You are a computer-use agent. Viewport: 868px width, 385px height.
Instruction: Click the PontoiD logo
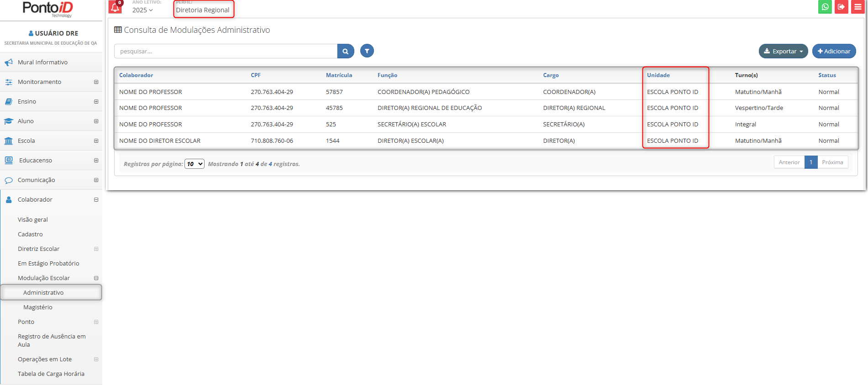click(48, 9)
